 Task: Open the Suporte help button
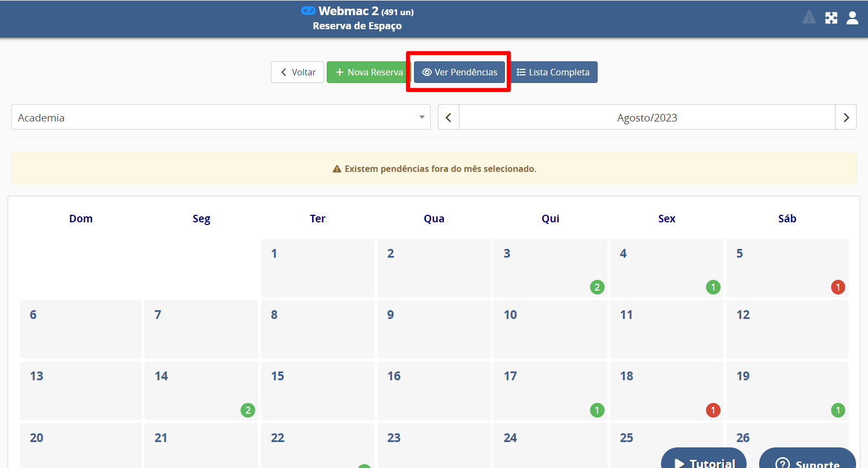[807, 461]
